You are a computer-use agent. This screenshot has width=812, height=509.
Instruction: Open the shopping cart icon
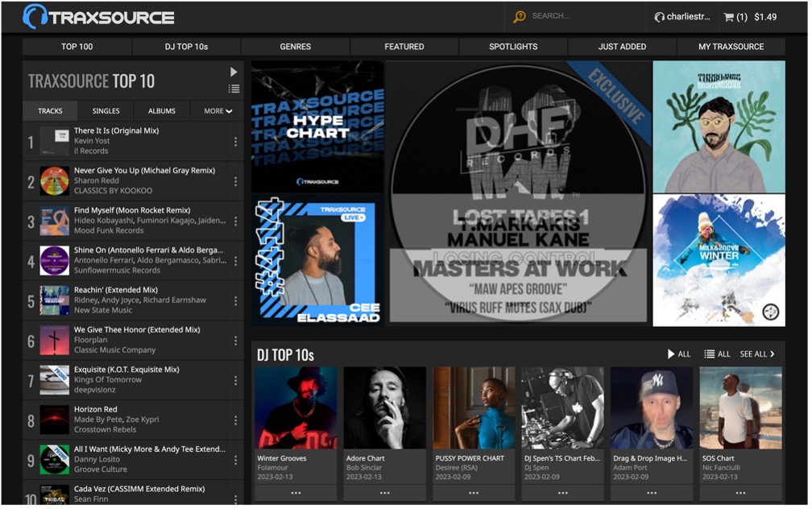pos(728,17)
